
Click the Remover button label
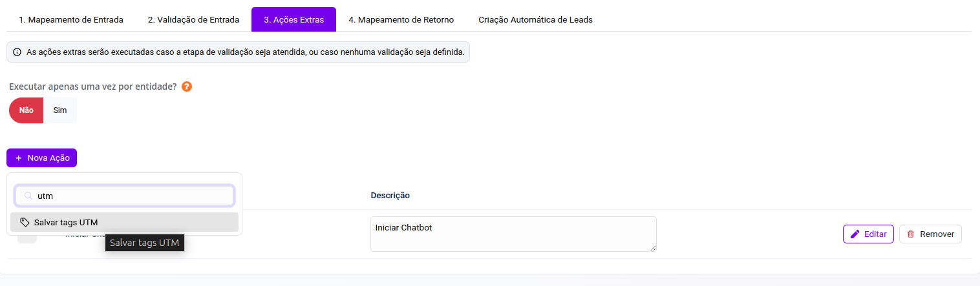pos(937,234)
